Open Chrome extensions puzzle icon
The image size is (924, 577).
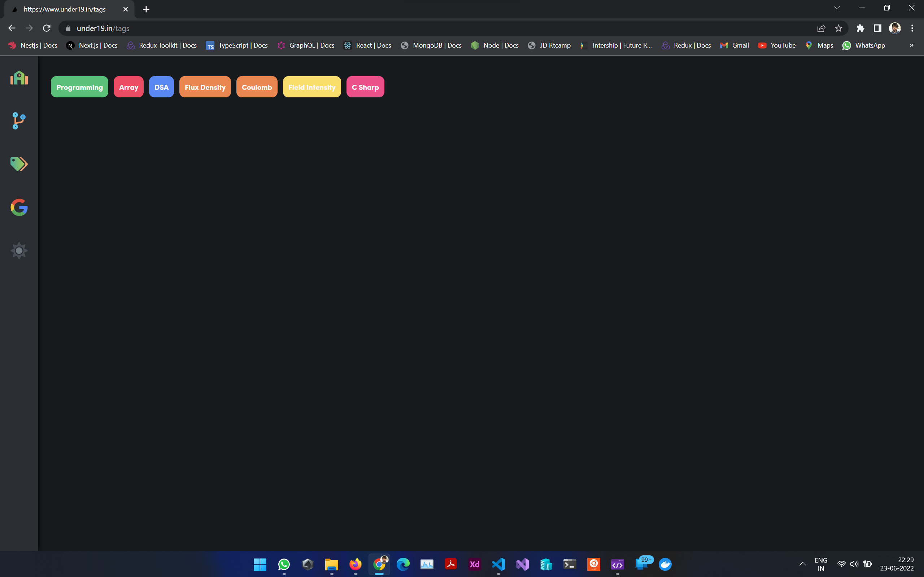coord(860,28)
